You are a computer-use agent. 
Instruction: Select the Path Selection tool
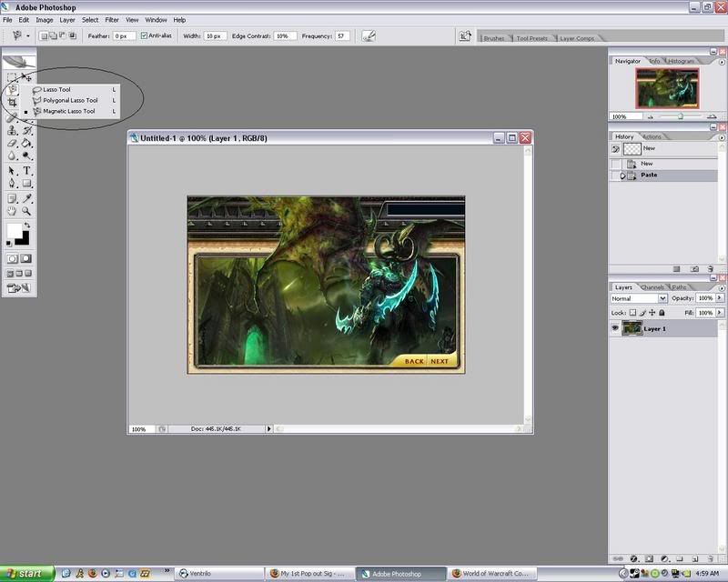point(12,171)
